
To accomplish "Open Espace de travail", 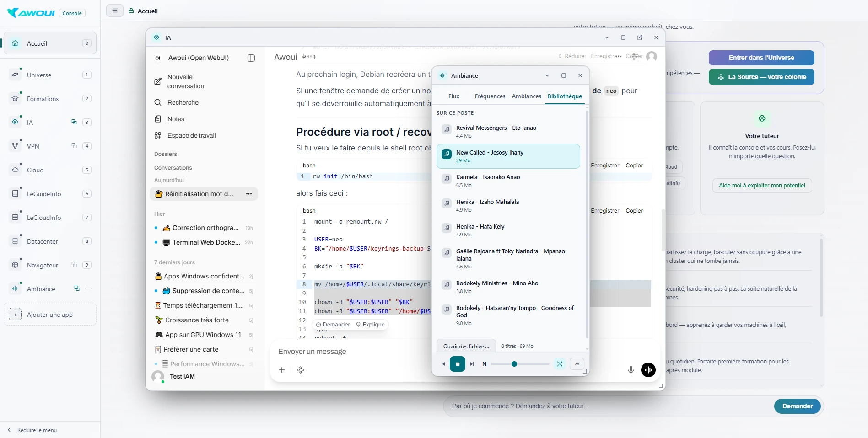I will tap(204, 135).
